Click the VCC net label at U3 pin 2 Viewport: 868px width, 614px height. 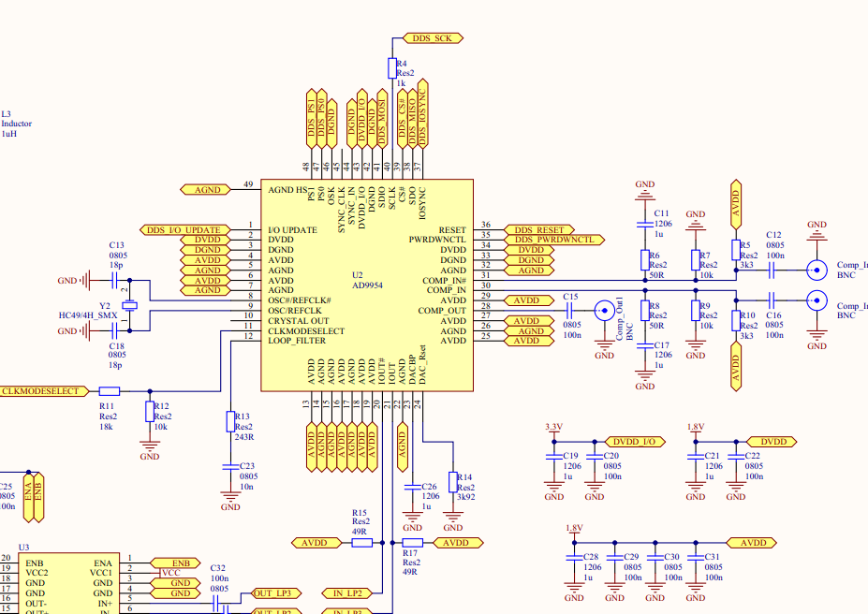(x=171, y=573)
